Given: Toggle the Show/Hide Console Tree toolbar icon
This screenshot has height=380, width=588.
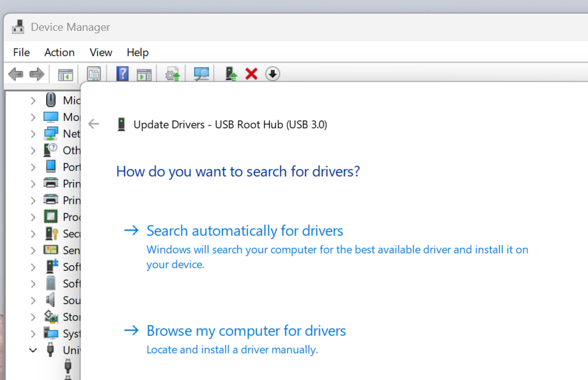Looking at the screenshot, I should coord(65,75).
